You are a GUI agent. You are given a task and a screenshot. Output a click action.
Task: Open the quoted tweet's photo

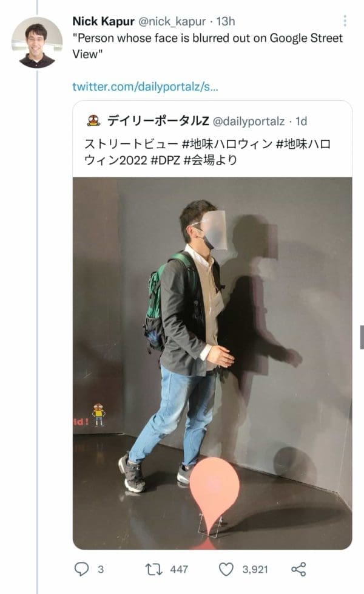[x=212, y=363]
